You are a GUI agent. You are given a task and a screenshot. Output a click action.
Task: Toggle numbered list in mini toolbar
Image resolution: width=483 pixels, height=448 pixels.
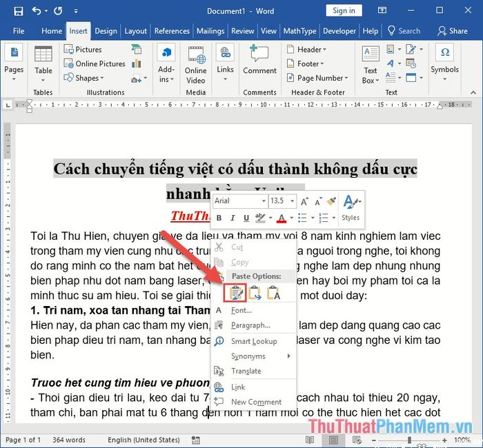[324, 218]
